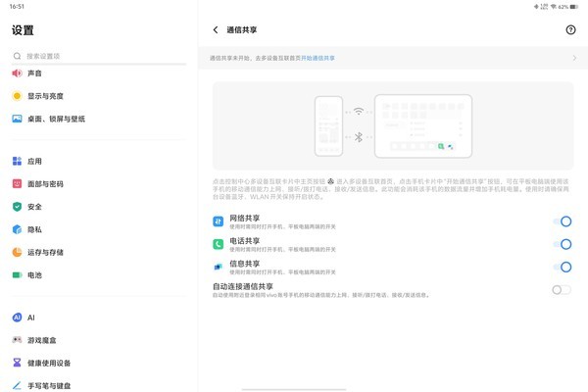
Task: Tap the AI circle icon
Action: click(17, 318)
